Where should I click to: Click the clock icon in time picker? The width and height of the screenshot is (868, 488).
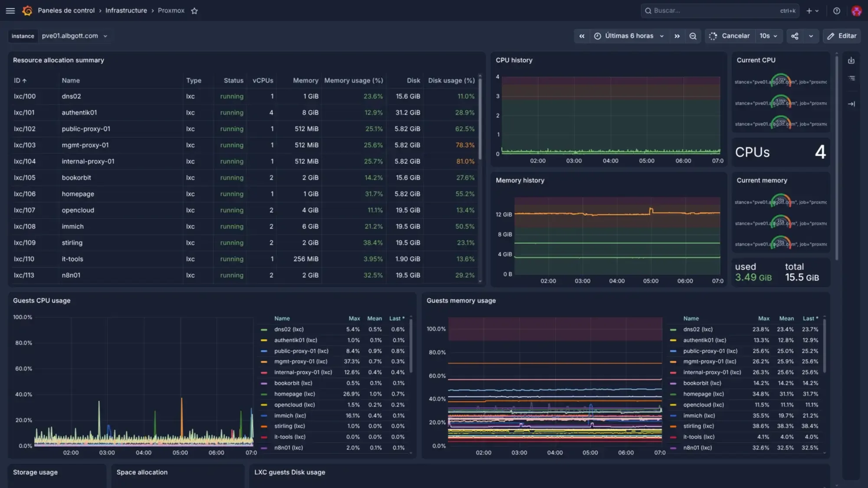598,36
